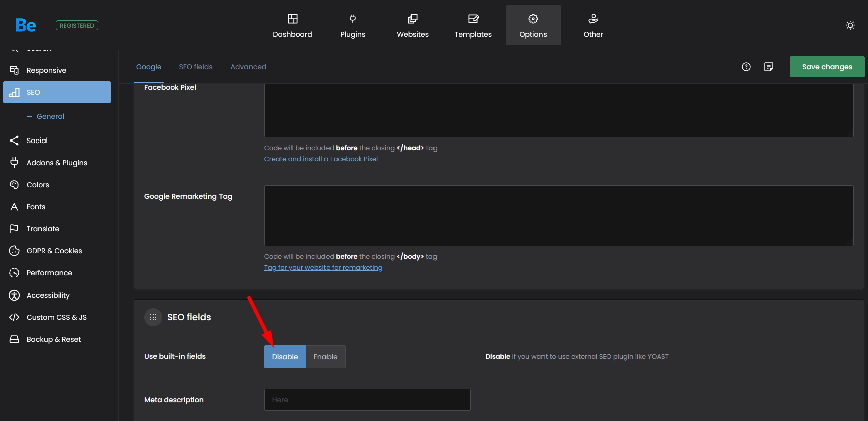Open the Plugins menu label
868x421 pixels.
353,34
